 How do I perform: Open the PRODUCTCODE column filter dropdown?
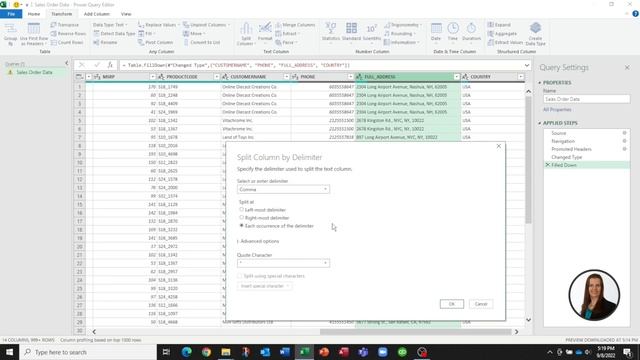(x=217, y=77)
